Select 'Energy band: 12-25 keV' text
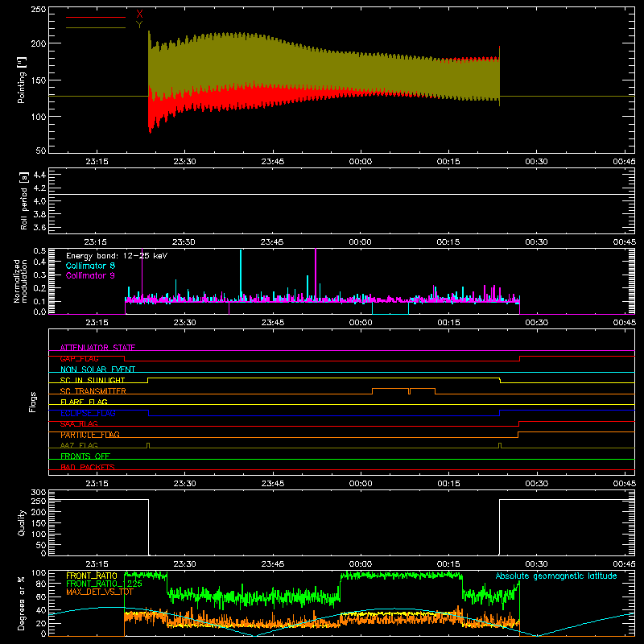The image size is (644, 644). click(117, 256)
